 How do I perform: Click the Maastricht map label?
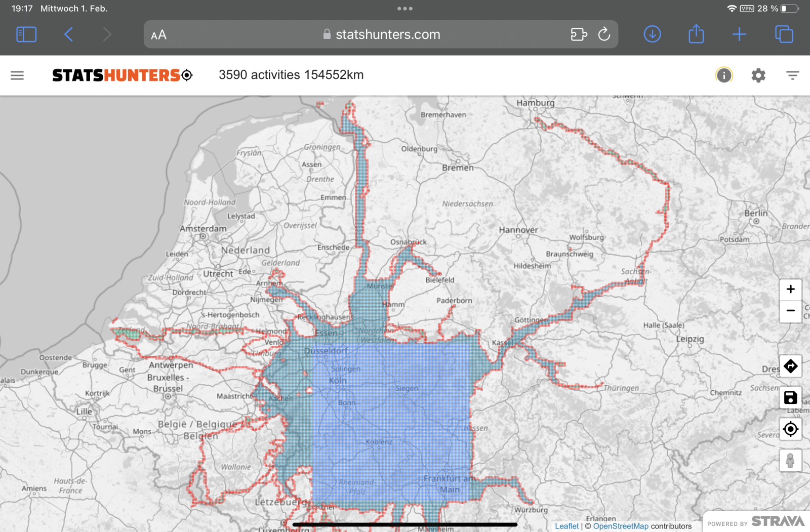(234, 396)
